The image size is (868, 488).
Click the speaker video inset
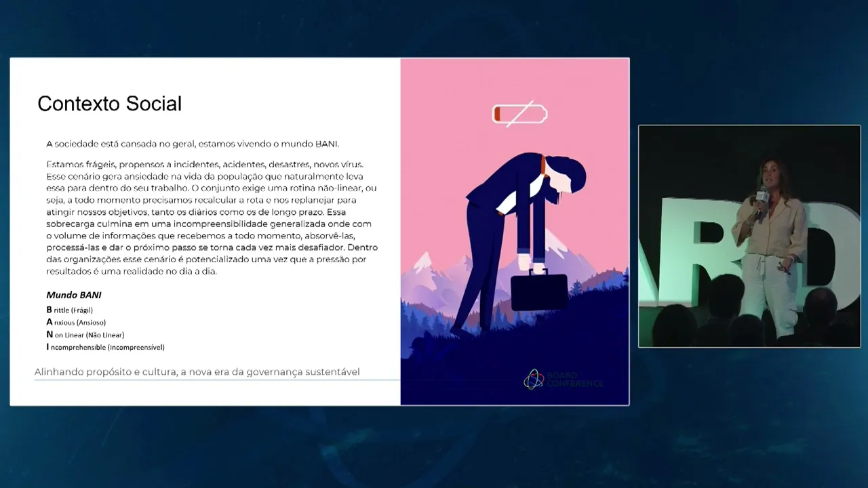749,236
